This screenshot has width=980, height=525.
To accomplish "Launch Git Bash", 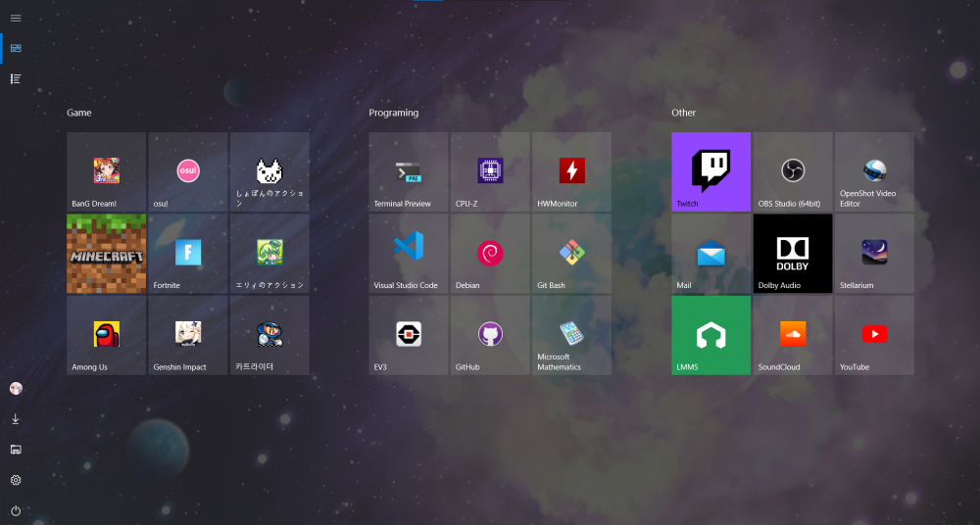I will (571, 253).
